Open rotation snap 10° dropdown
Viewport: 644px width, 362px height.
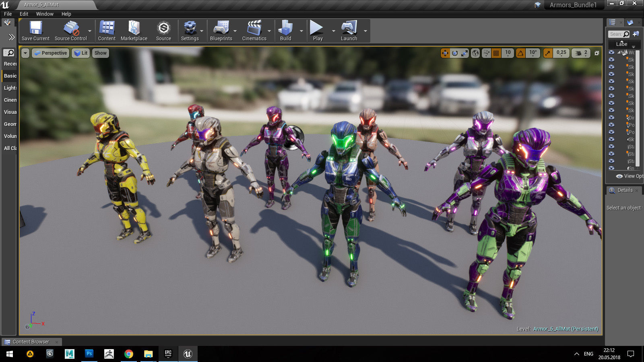(x=533, y=53)
